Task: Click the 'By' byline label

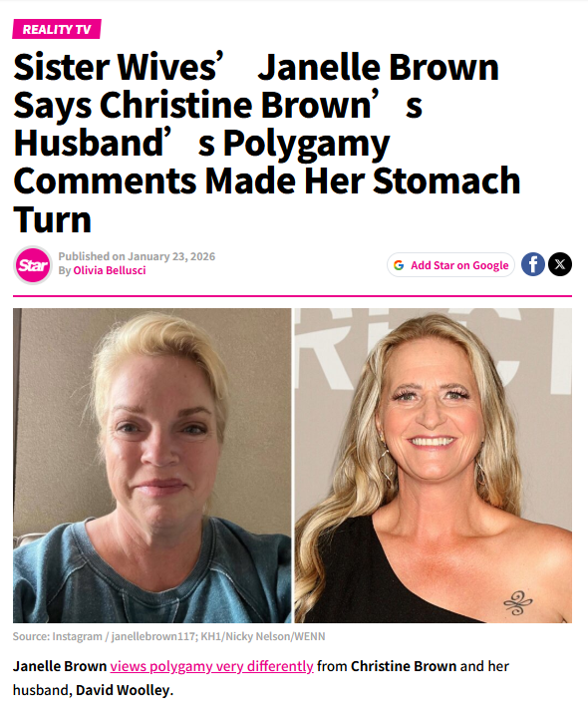Action: point(65,270)
